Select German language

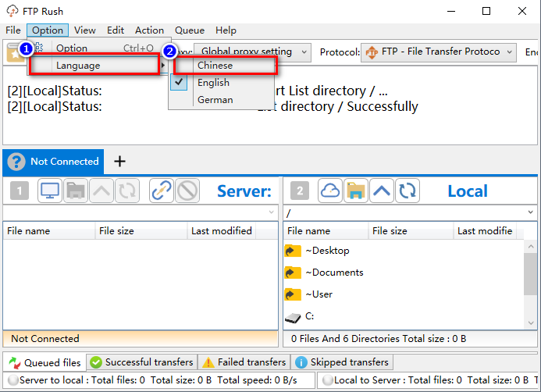[x=223, y=100]
